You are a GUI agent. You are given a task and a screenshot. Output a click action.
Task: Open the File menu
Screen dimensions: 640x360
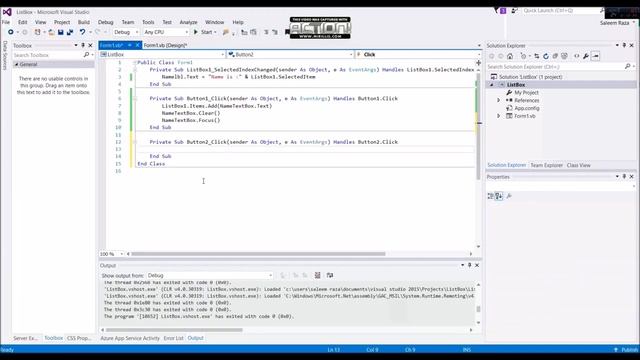tap(6, 22)
